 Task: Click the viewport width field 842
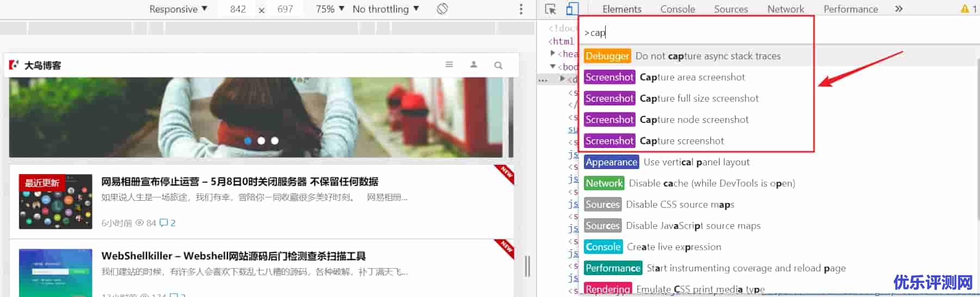pos(238,9)
